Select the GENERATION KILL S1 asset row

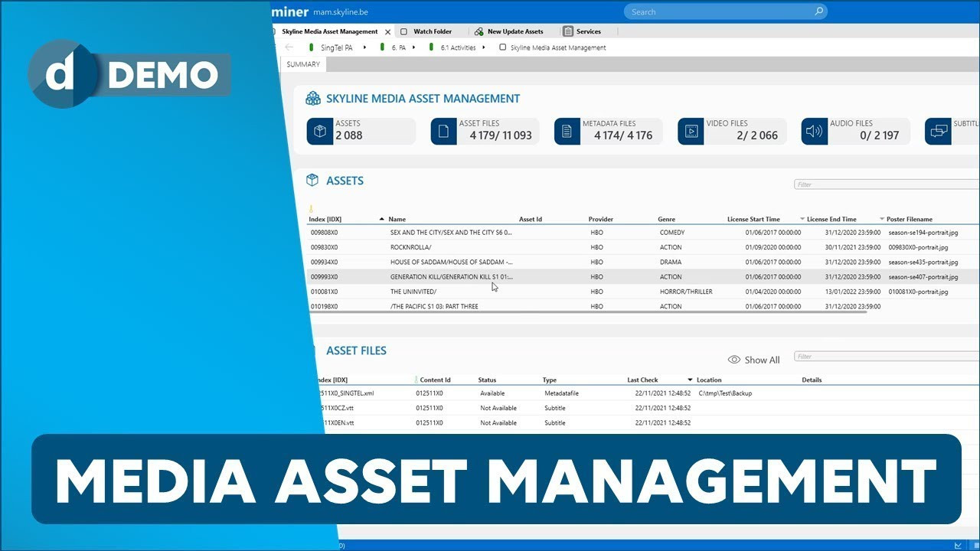[643, 277]
